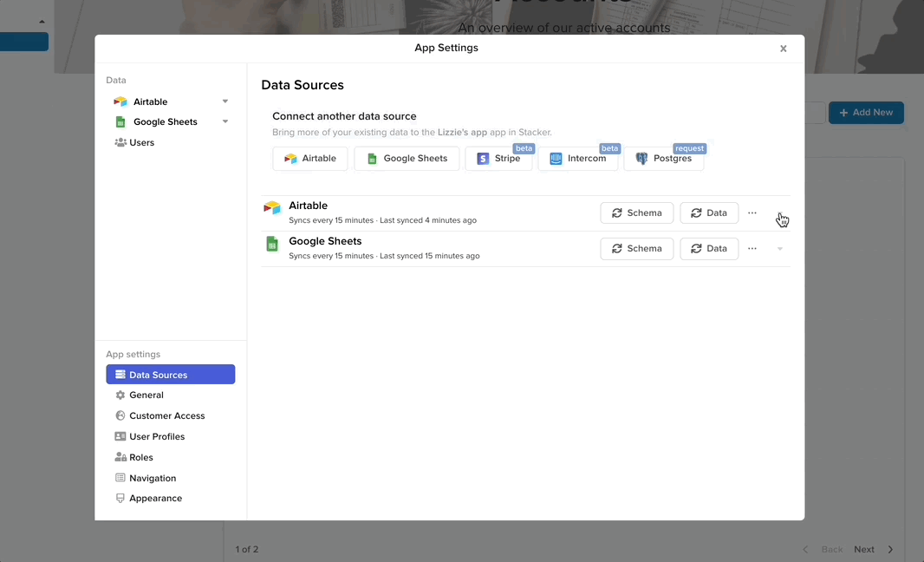This screenshot has height=562, width=924.
Task: Sync the Google Sheets schema
Action: pos(636,248)
